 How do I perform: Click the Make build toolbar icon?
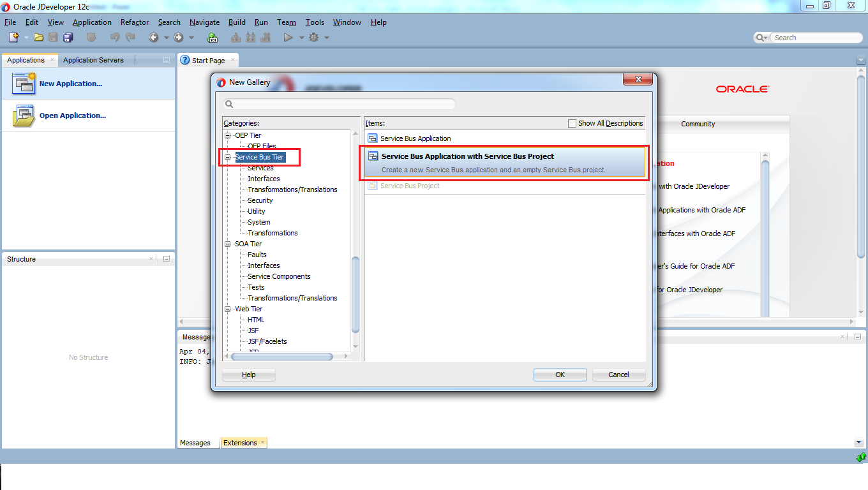tap(236, 38)
